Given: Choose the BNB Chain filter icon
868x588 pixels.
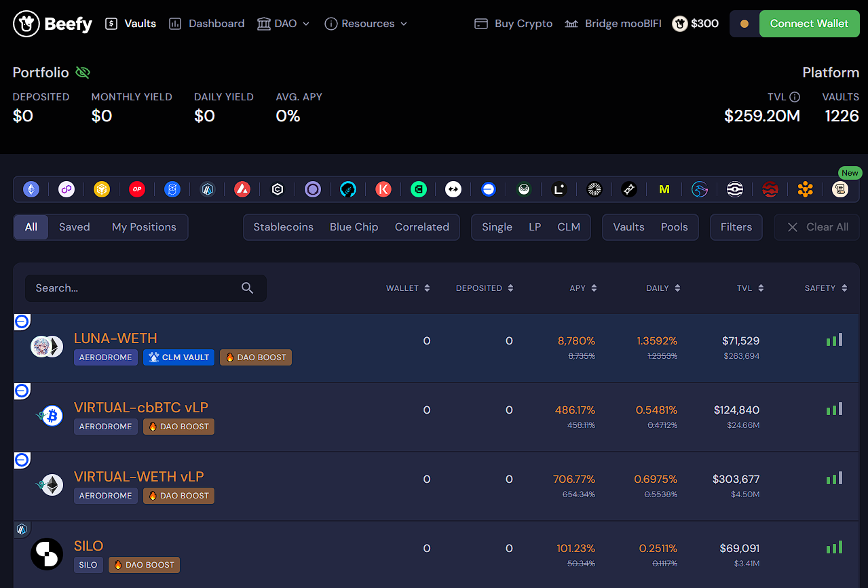Looking at the screenshot, I should pos(102,189).
